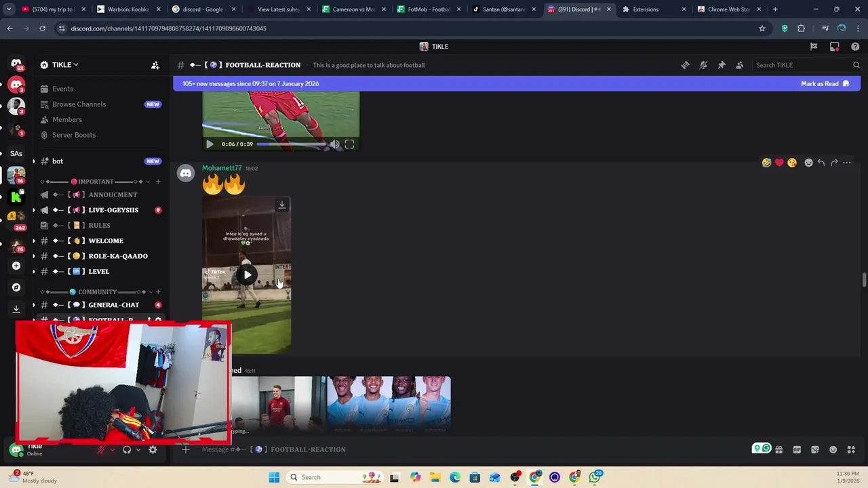Open RULES channel
Image resolution: width=868 pixels, height=488 pixels.
(x=100, y=226)
